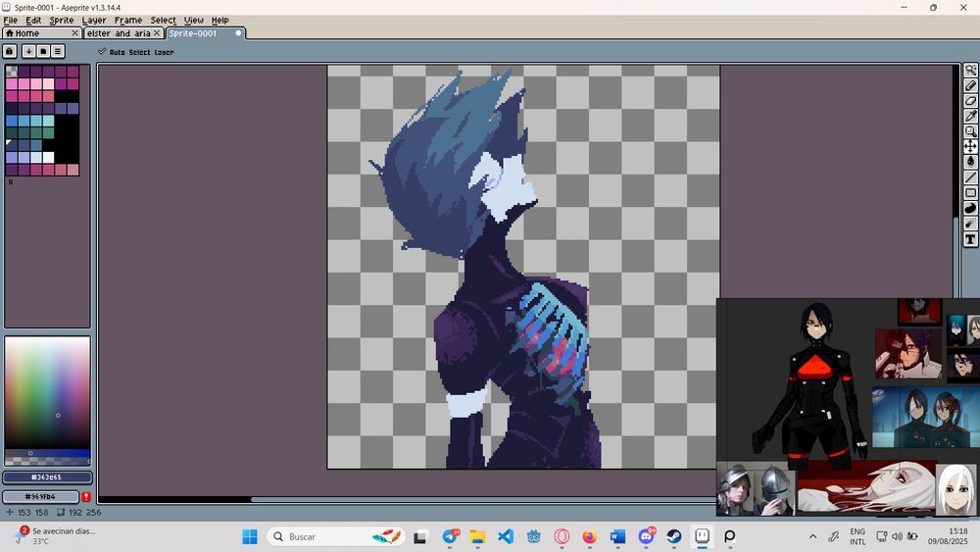Select the Move tool
Image resolution: width=980 pixels, height=552 pixels.
970,147
